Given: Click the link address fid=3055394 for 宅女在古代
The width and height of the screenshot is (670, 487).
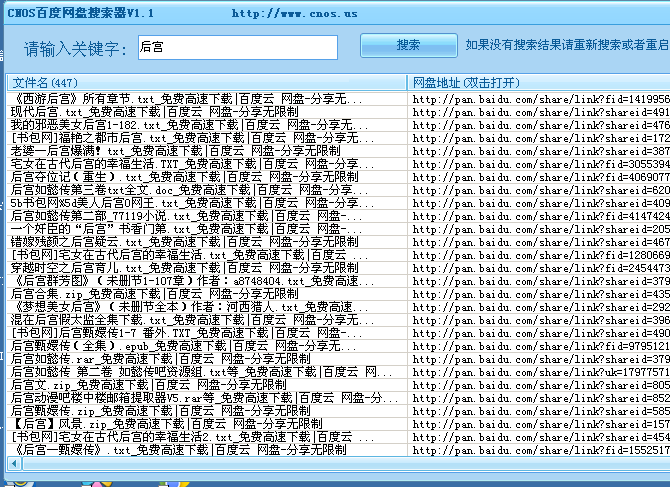Looking at the screenshot, I should [541, 164].
